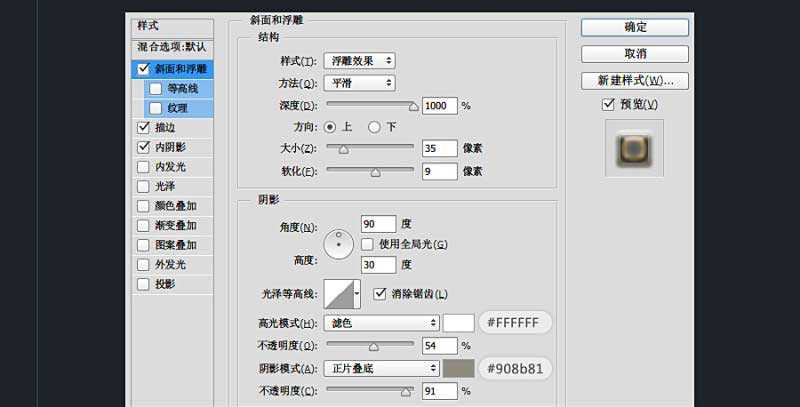This screenshot has height=407, width=800.
Task: Select 混合选项:默认 in the styles list
Action: click(x=172, y=47)
